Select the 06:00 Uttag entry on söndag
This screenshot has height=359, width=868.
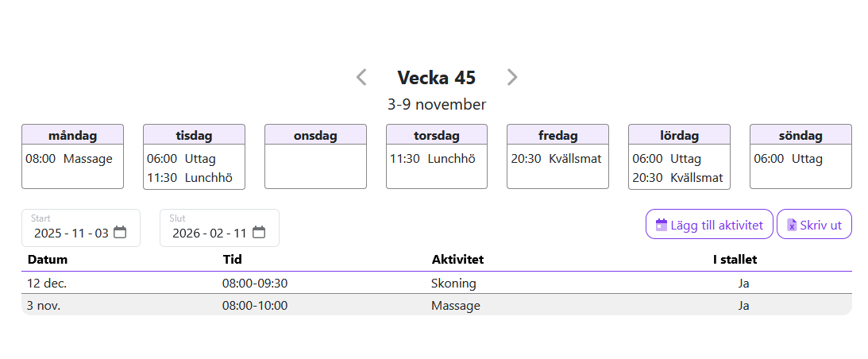[x=788, y=159]
